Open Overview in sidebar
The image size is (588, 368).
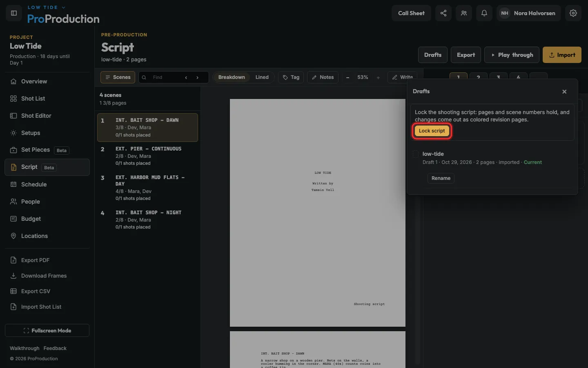tap(47, 81)
